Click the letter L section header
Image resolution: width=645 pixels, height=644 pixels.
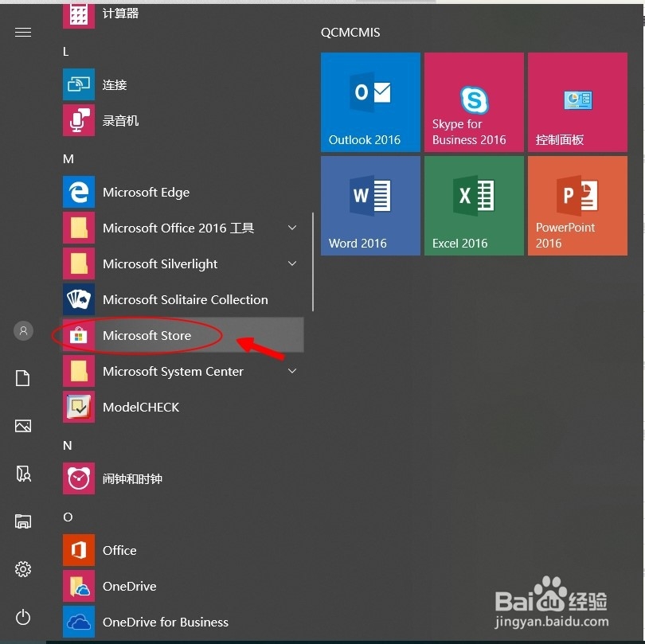(66, 52)
